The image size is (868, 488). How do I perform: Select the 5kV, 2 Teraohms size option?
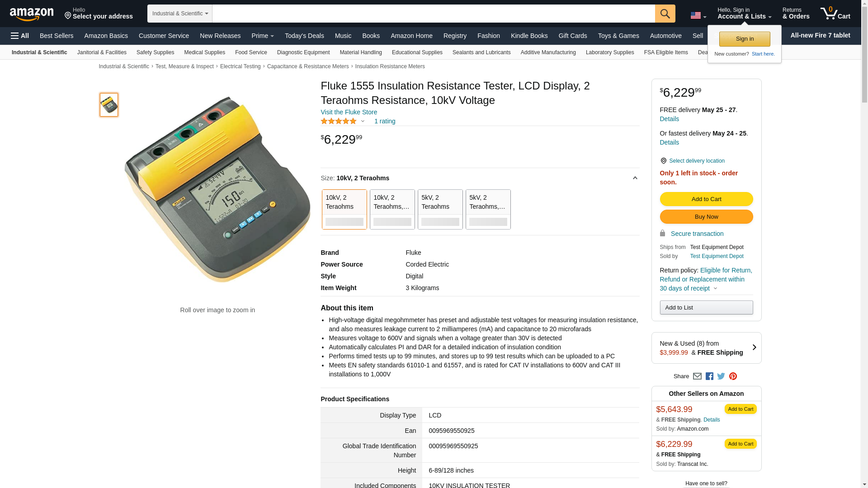(440, 209)
